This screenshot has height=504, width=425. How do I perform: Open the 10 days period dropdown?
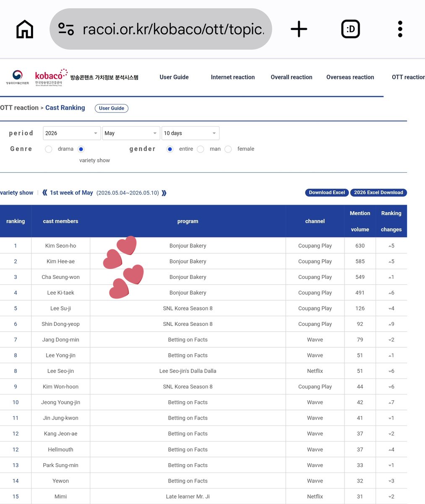[190, 133]
